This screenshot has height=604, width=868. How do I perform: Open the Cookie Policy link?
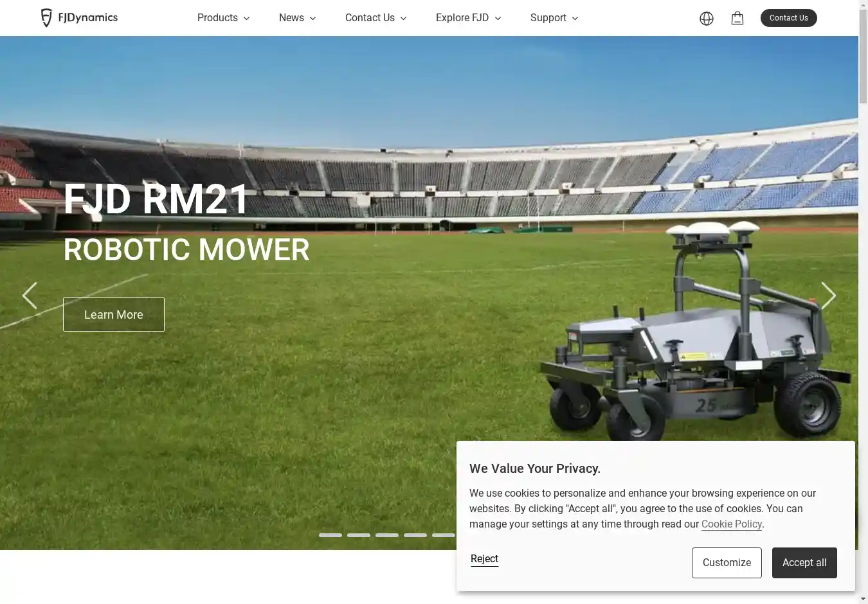[732, 524]
